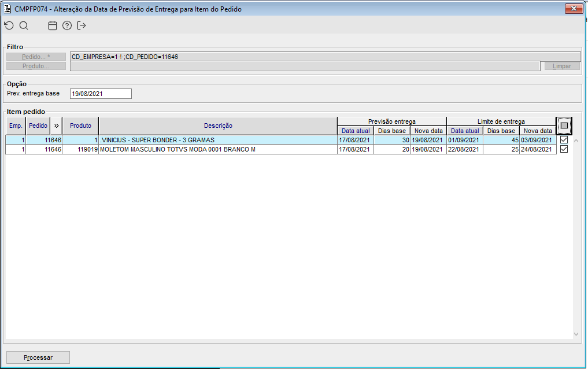
Task: Click the exit door toolbar icon
Action: [82, 25]
